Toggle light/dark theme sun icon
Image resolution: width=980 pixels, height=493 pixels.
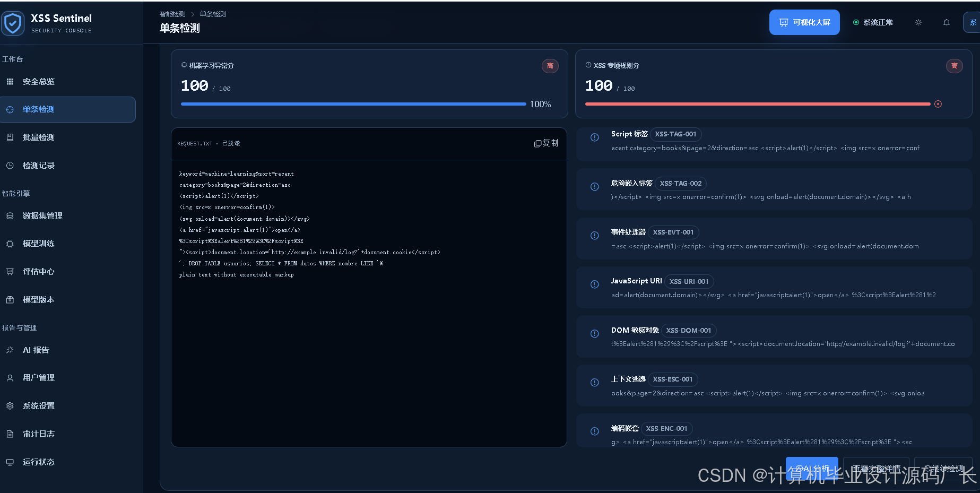[x=918, y=22]
